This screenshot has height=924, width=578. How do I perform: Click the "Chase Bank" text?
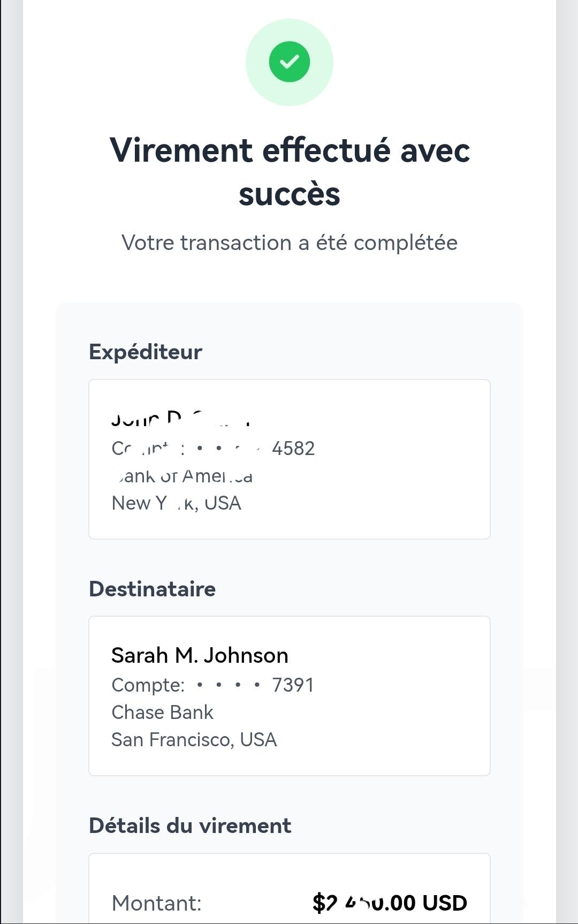(162, 712)
